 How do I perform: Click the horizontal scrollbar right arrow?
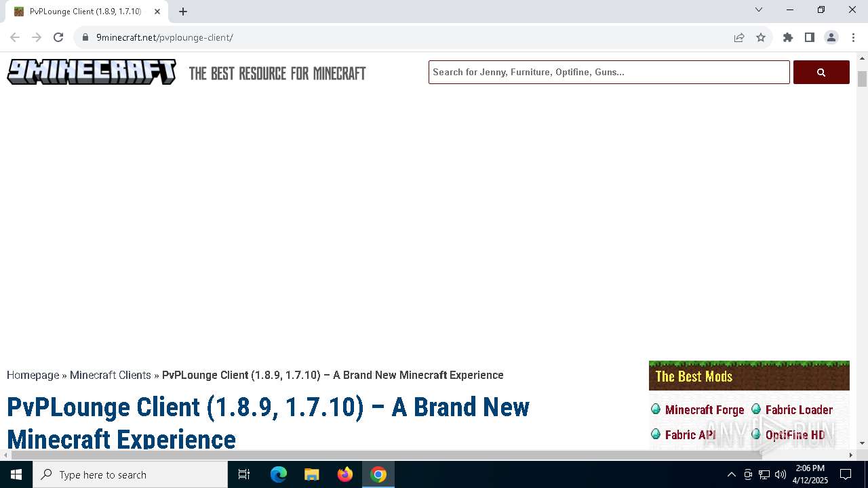pyautogui.click(x=851, y=455)
